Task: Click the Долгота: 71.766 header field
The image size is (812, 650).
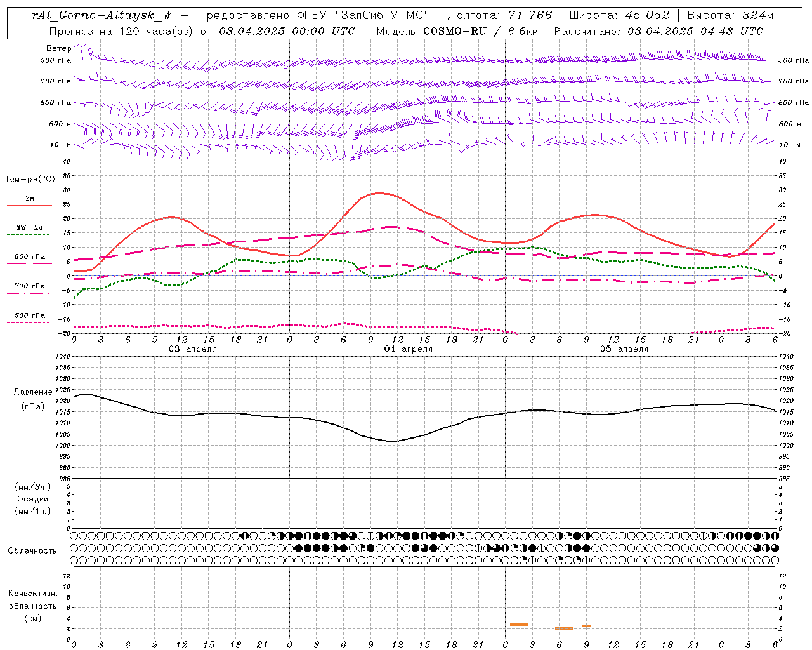Action: point(500,15)
